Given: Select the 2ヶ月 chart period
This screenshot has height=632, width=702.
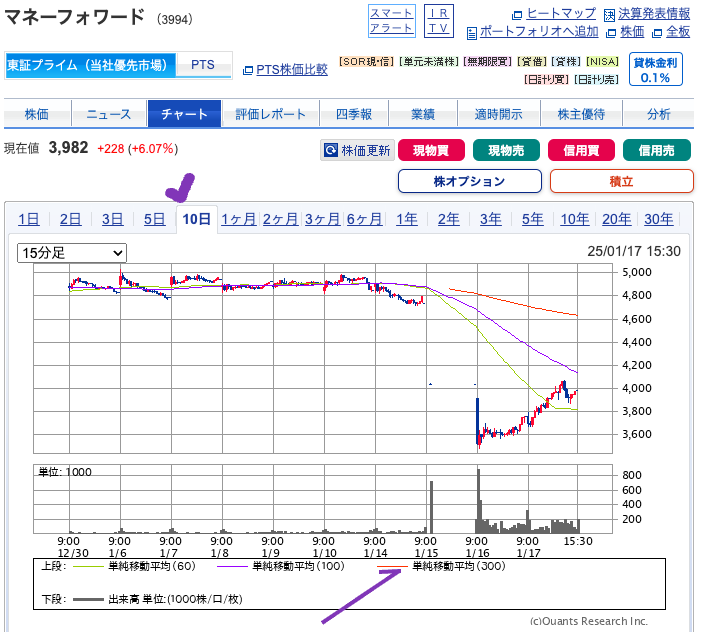Looking at the screenshot, I should click(x=281, y=219).
